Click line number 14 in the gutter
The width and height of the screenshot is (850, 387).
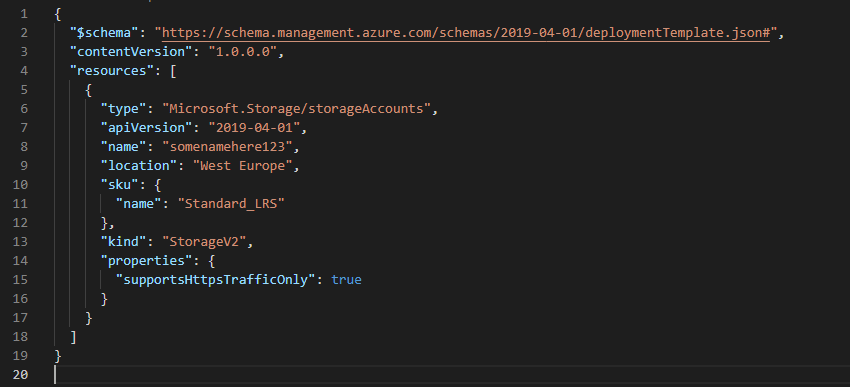(20, 261)
